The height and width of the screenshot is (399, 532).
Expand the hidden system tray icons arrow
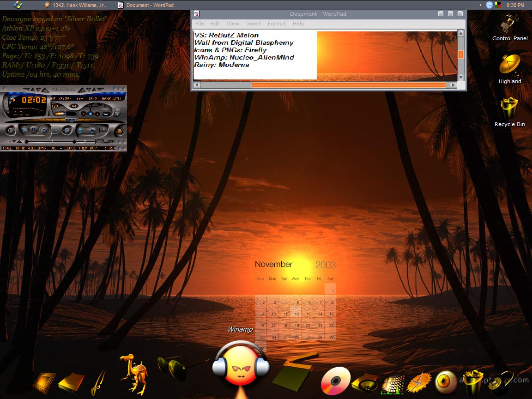coord(480,5)
